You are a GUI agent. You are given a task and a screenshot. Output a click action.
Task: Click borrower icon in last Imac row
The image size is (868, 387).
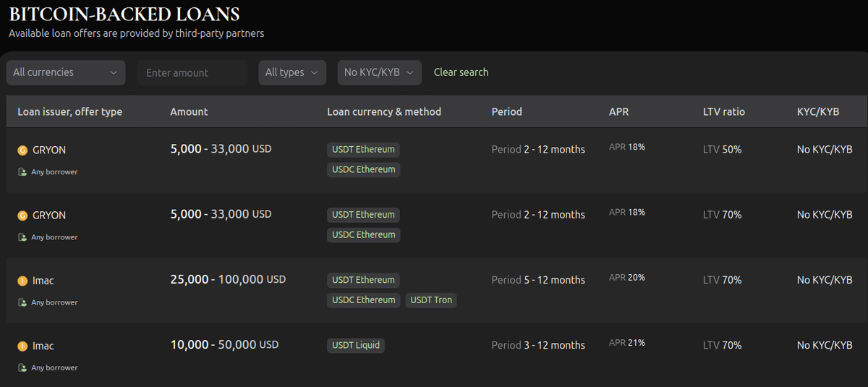click(22, 367)
